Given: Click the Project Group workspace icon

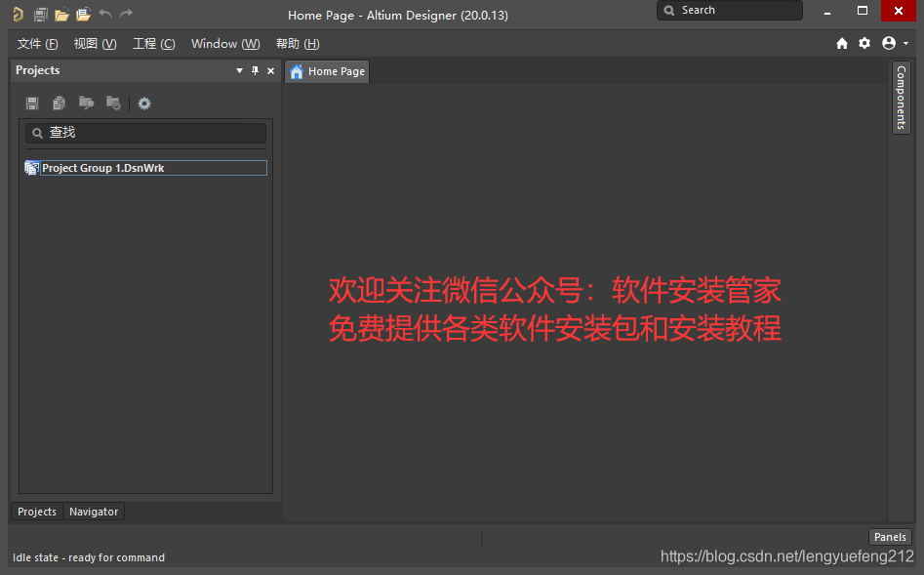Looking at the screenshot, I should click(32, 168).
